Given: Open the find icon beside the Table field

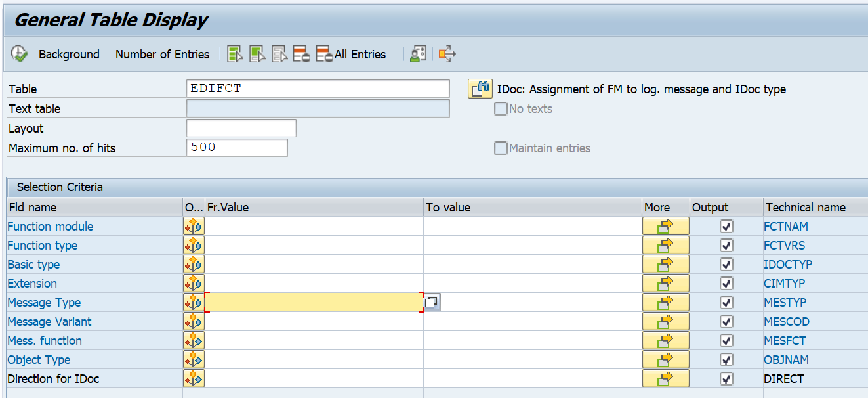Looking at the screenshot, I should click(x=480, y=89).
